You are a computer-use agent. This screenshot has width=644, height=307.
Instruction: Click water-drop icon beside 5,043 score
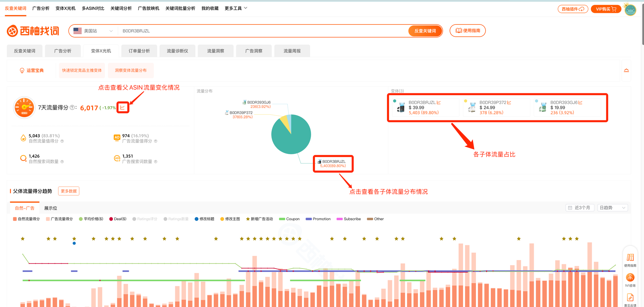(x=23, y=138)
